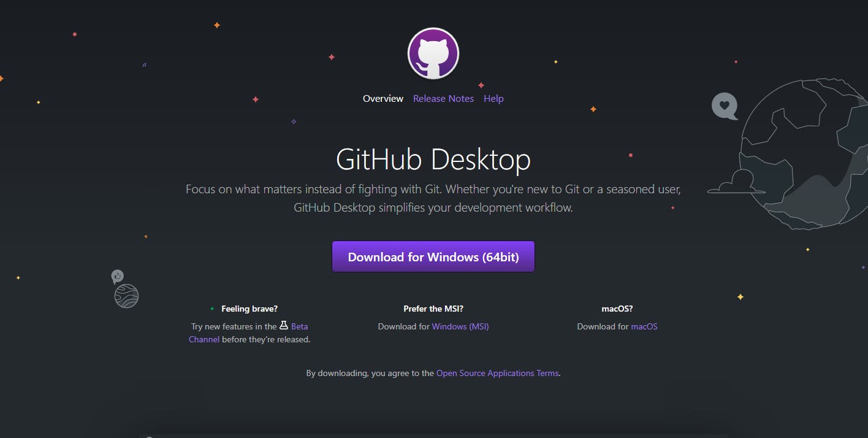
Task: Open the Overview tab
Action: (x=383, y=99)
